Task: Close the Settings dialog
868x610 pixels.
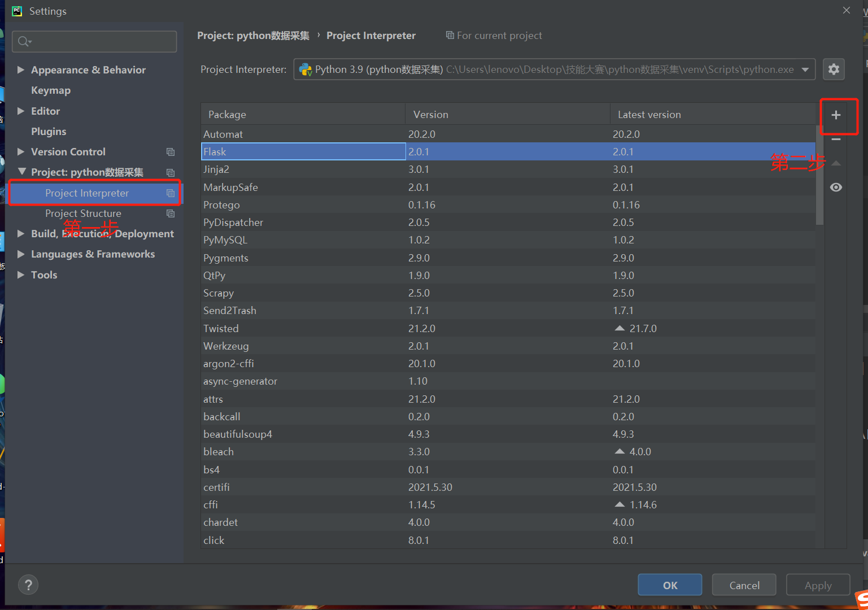Action: 846,10
